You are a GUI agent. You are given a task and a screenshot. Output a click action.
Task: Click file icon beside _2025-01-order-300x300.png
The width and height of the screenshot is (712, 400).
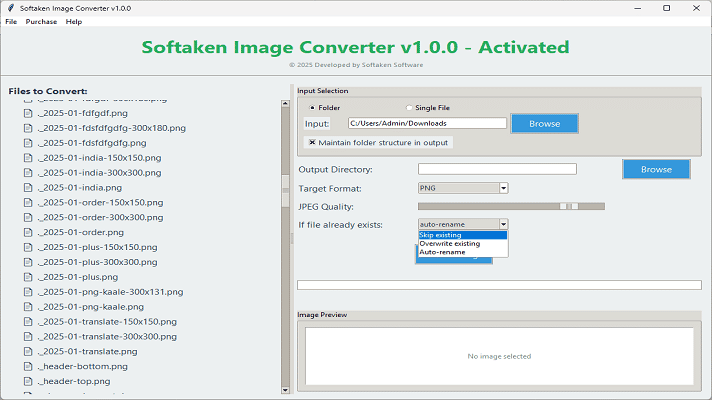[x=28, y=217]
